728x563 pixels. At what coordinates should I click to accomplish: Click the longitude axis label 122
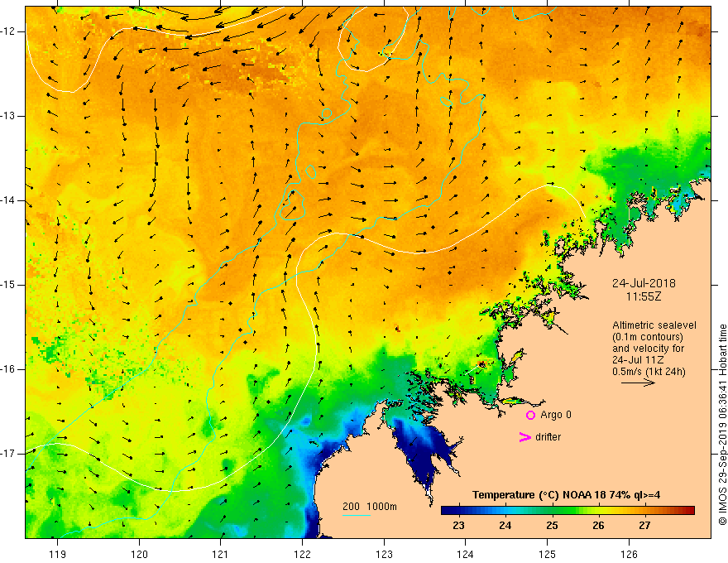(x=302, y=554)
